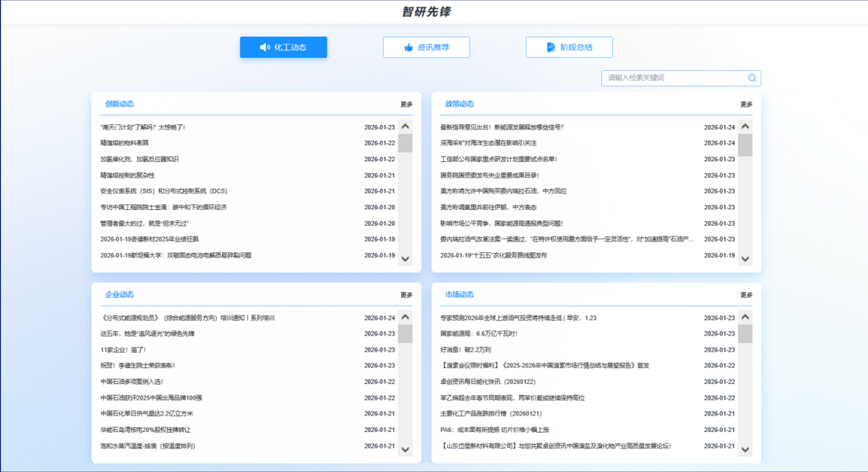The width and height of the screenshot is (868, 472).
Task: Open 更多 in the 企业动态 panel
Action: tap(406, 295)
